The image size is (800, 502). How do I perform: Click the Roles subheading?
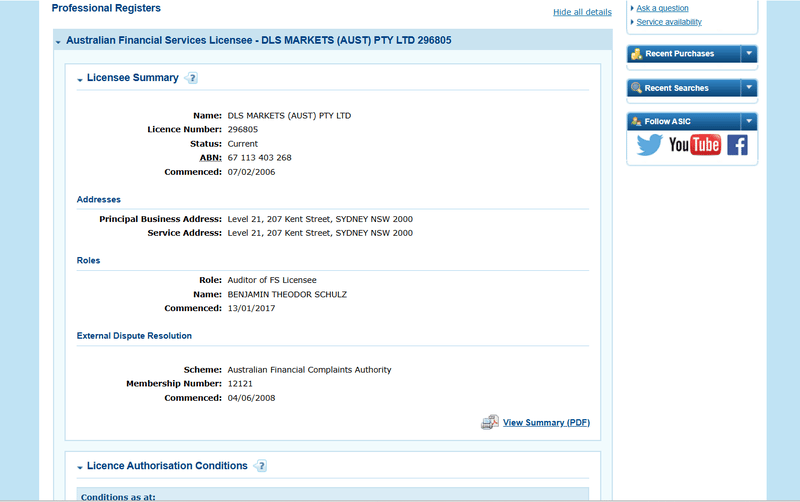[88, 260]
